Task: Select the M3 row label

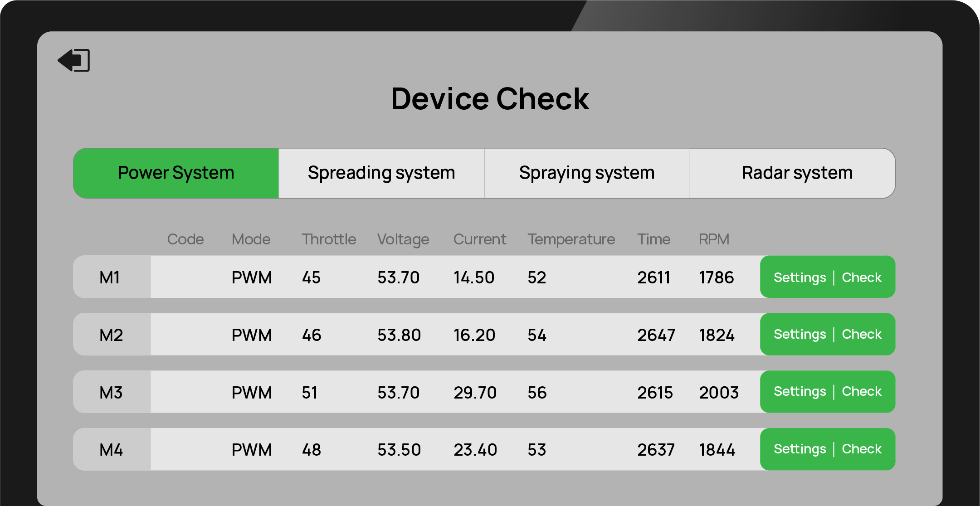Action: click(111, 393)
